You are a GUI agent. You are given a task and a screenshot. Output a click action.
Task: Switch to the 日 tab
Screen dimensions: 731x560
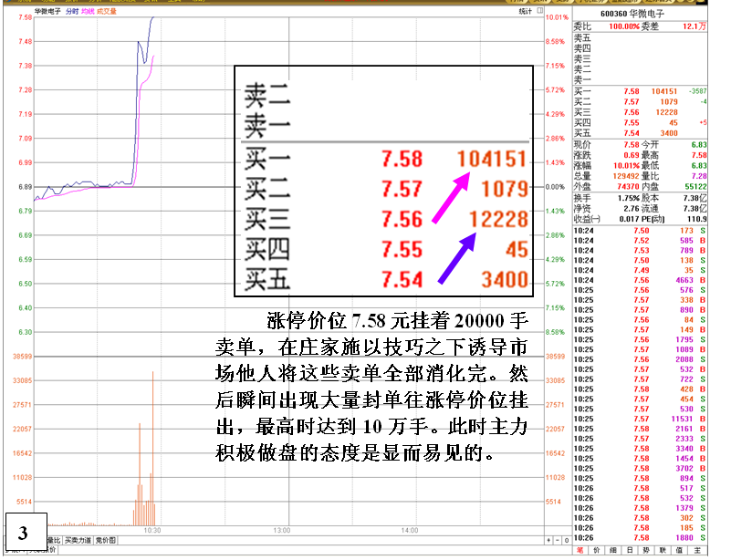(630, 550)
